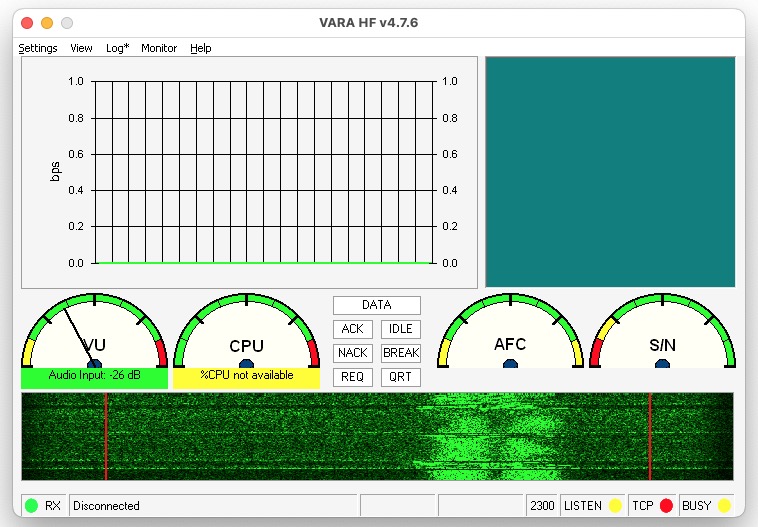
Task: Click the NACK indicator box
Action: pos(352,353)
